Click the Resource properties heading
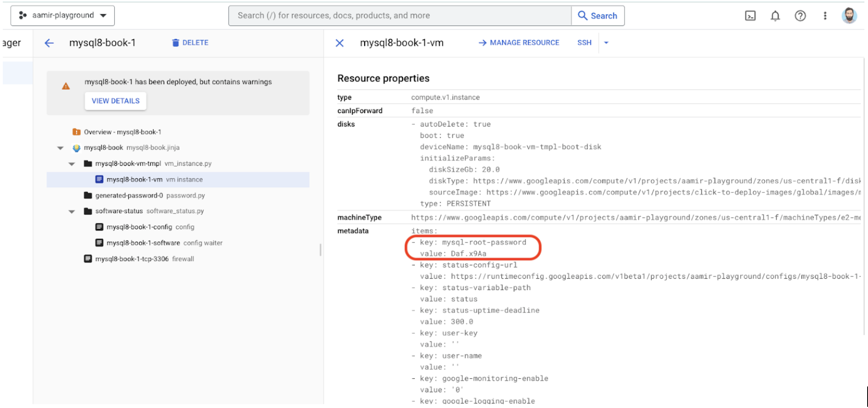The image size is (868, 408). click(x=383, y=78)
